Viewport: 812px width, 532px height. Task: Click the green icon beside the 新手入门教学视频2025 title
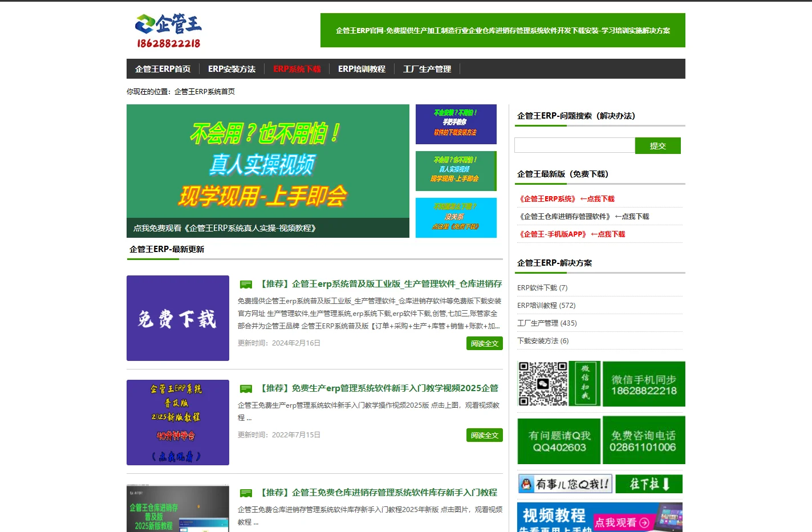(x=246, y=389)
